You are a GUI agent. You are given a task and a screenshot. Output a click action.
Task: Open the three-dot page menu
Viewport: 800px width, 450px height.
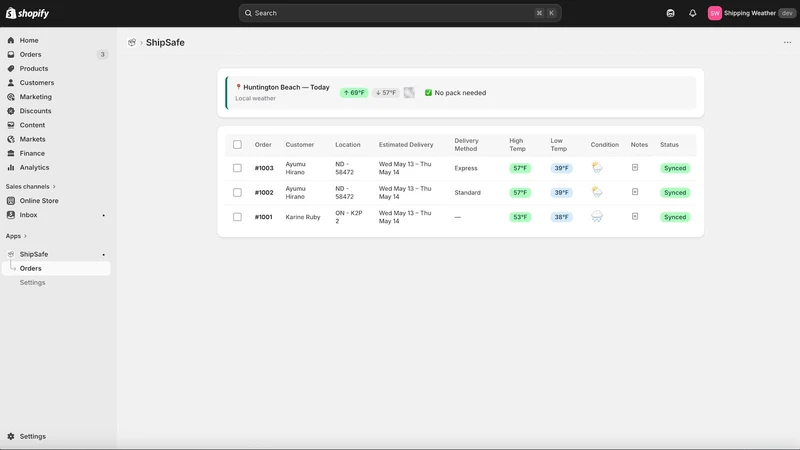pyautogui.click(x=787, y=42)
